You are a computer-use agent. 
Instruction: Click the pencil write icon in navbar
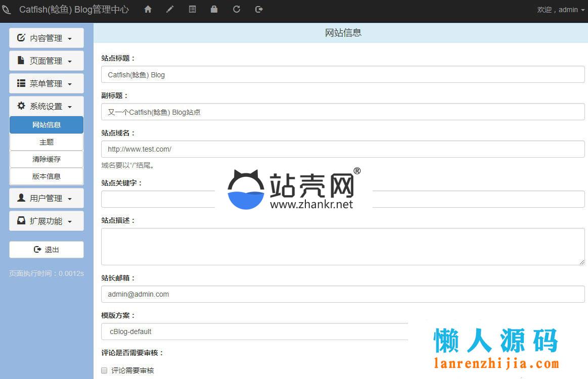(x=170, y=9)
